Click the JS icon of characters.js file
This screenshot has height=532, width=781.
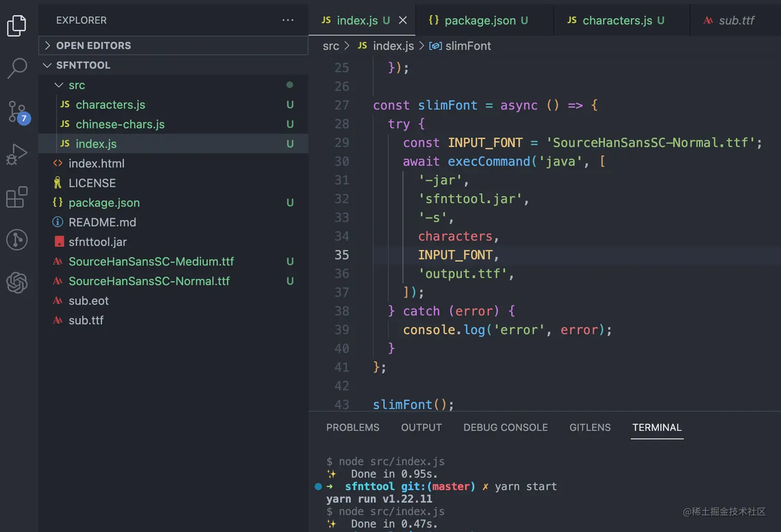(x=65, y=104)
